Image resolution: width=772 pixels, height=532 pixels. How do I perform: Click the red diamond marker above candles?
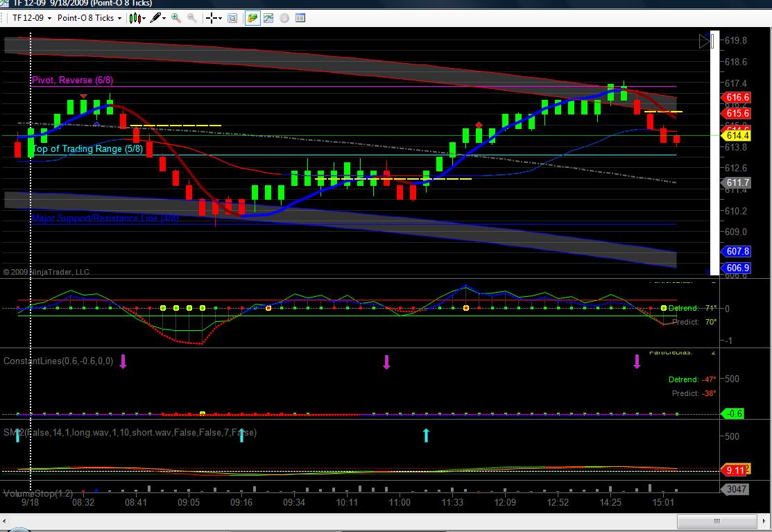point(479,125)
